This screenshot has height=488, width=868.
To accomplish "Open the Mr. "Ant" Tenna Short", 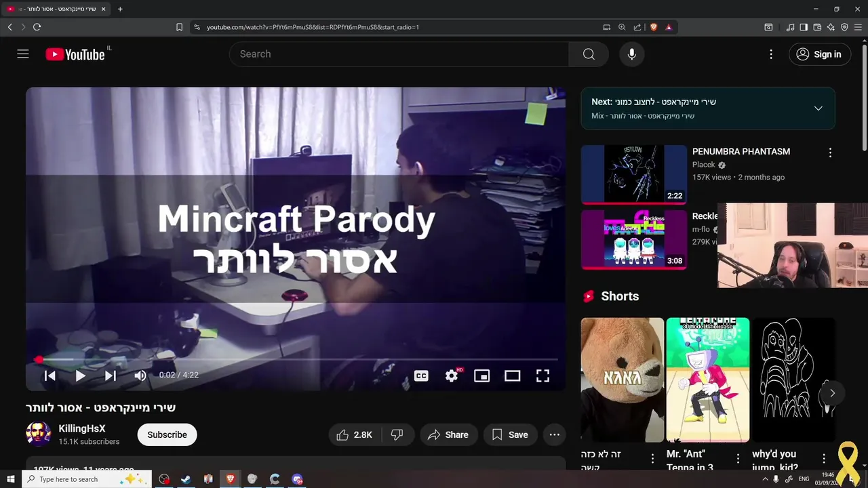I will pos(708,380).
